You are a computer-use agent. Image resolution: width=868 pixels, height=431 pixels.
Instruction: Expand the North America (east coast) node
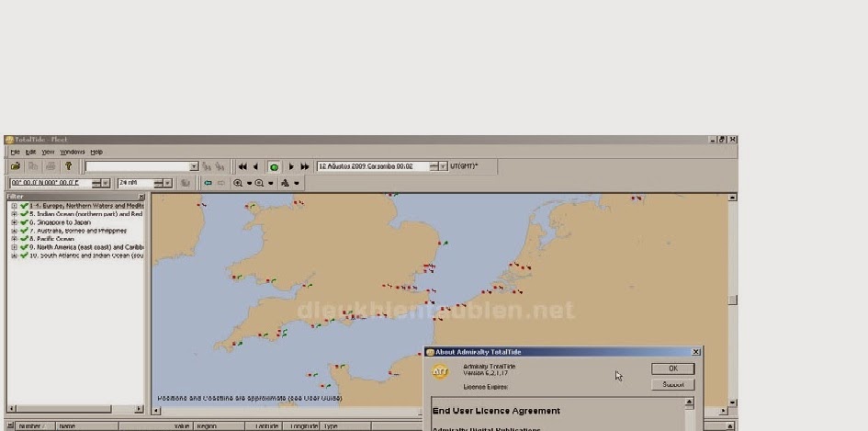[14, 247]
